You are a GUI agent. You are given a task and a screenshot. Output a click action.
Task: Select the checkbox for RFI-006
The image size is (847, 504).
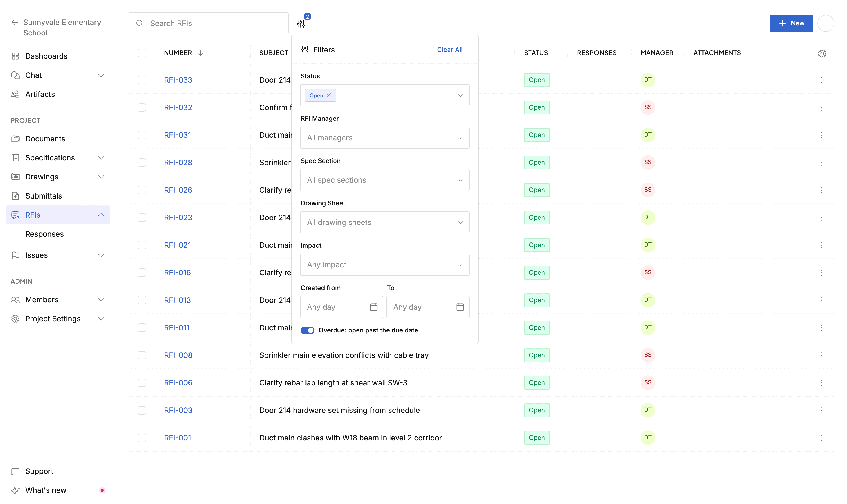(142, 383)
